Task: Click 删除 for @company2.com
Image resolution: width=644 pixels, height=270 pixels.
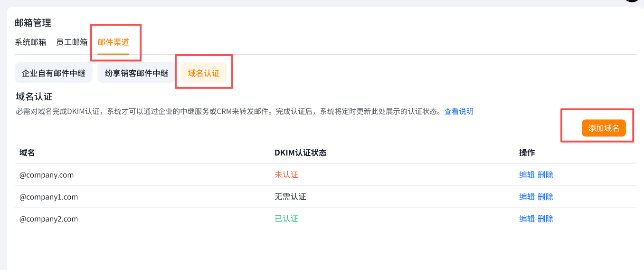Action: [x=546, y=219]
